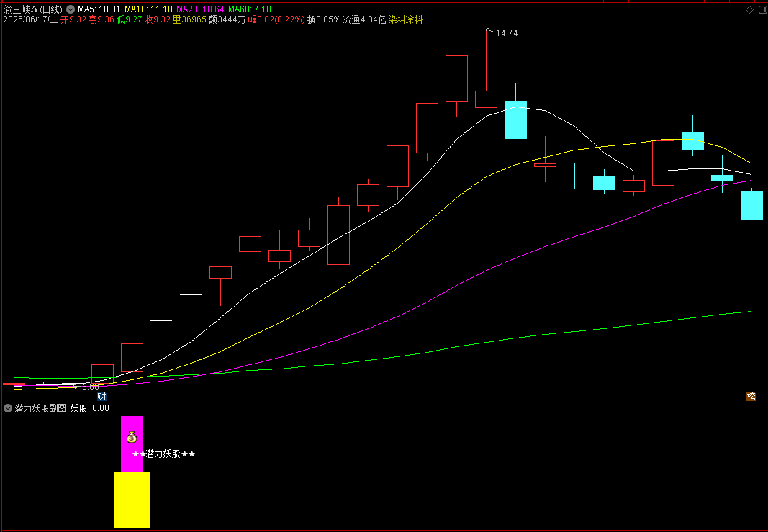Open the dropdown arrow beside 渝三峡A (日线)

pos(71,9)
